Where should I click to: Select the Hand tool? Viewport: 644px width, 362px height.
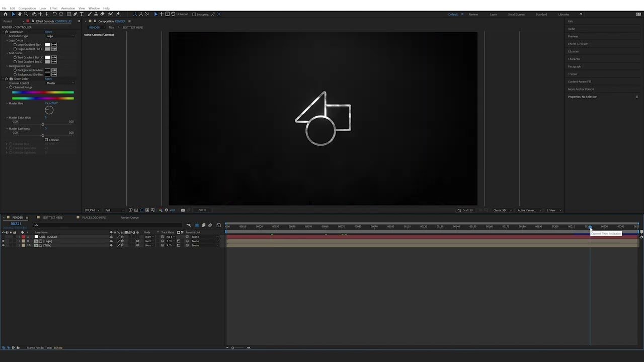click(20, 14)
